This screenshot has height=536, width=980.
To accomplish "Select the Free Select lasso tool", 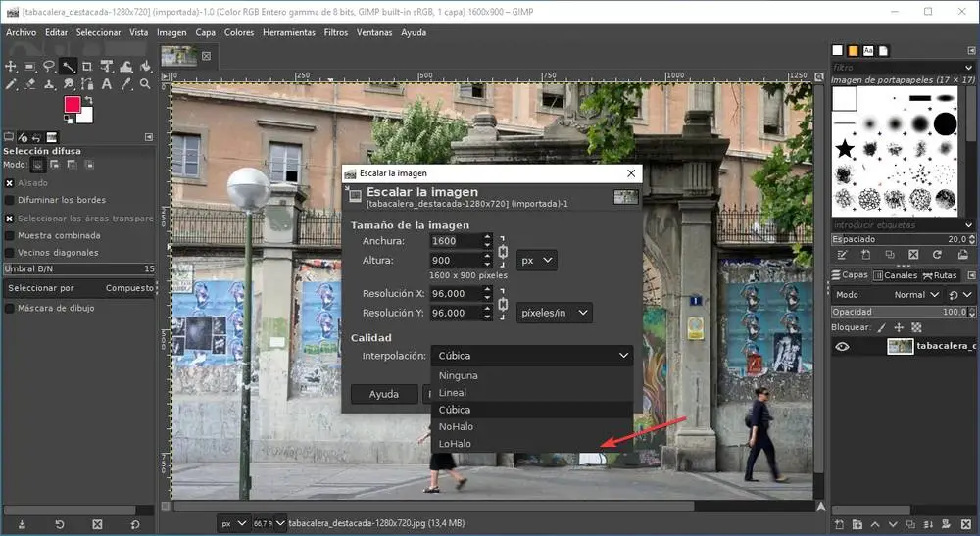I will (49, 67).
